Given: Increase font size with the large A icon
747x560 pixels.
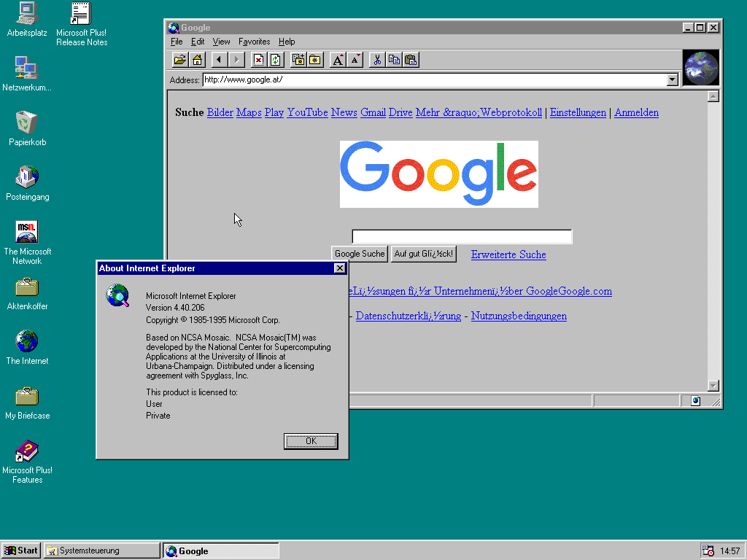Looking at the screenshot, I should click(x=338, y=60).
